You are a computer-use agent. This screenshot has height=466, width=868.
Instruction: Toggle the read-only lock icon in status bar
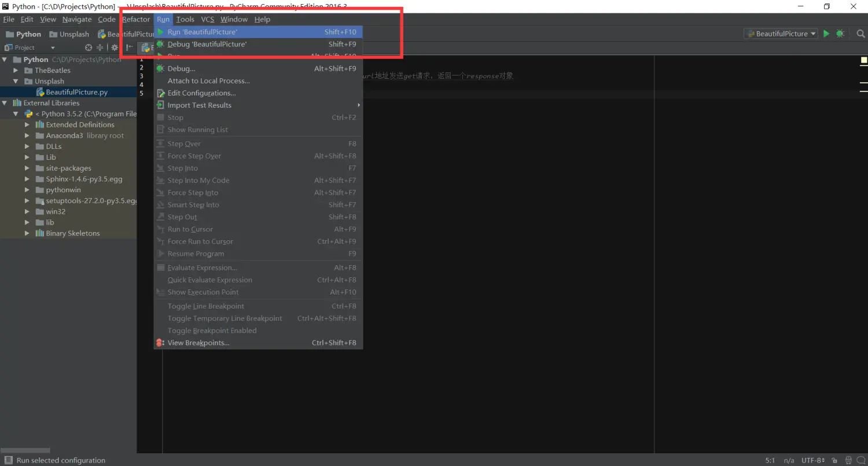834,460
